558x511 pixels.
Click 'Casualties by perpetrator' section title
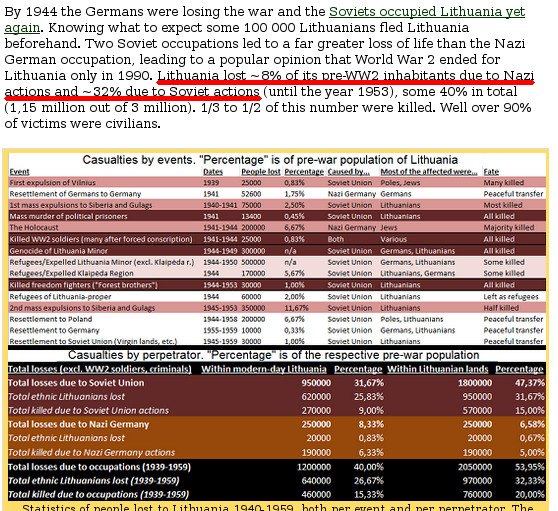click(x=273, y=355)
